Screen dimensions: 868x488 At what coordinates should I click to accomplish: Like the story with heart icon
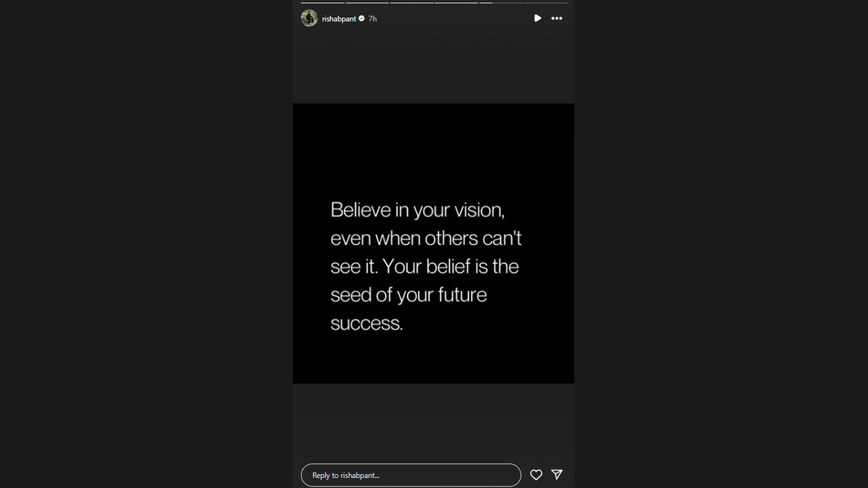[536, 475]
